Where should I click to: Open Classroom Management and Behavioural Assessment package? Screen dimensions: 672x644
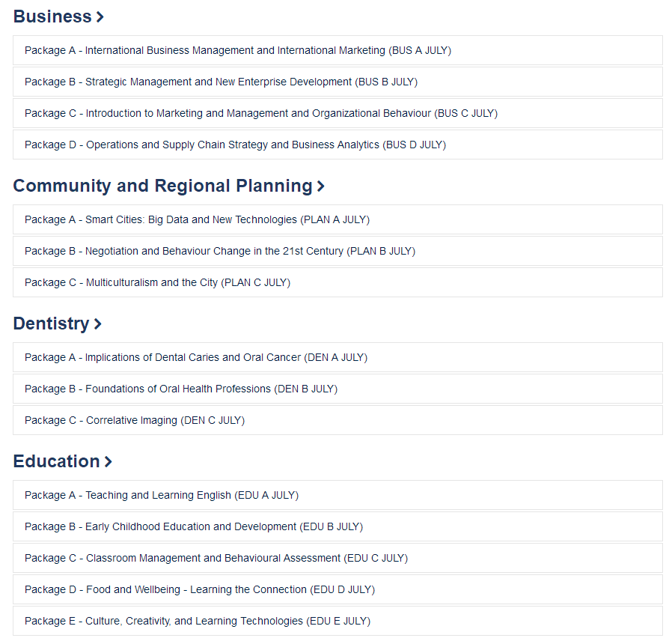337,558
